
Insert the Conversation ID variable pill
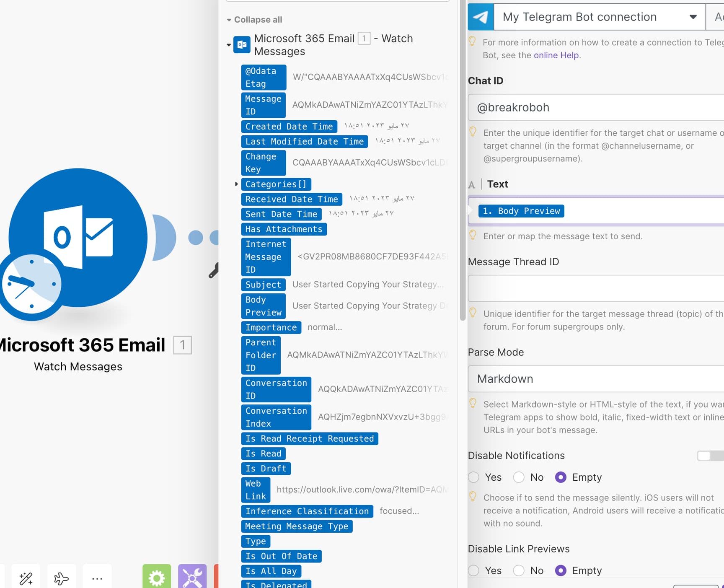point(276,389)
